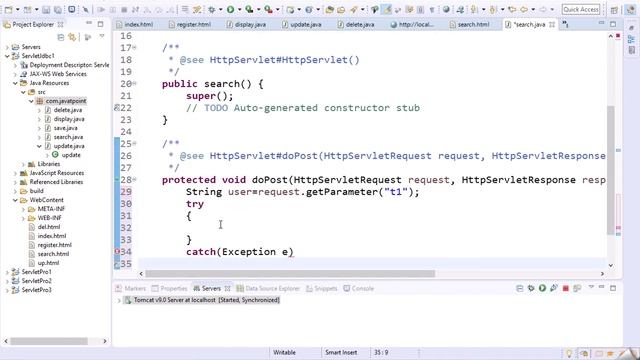Start the server with green run icon in Servers view
Viewport: 640px width, 360px height.
point(542,288)
